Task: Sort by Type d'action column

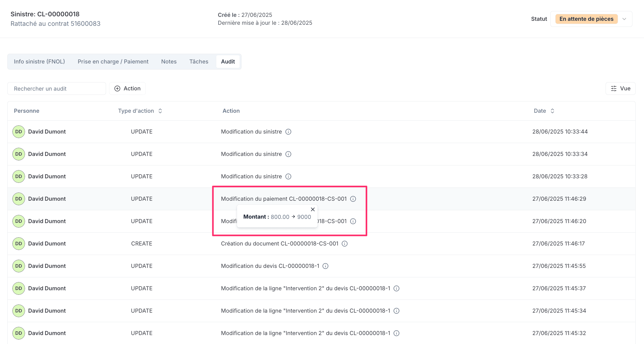Action: (x=160, y=111)
